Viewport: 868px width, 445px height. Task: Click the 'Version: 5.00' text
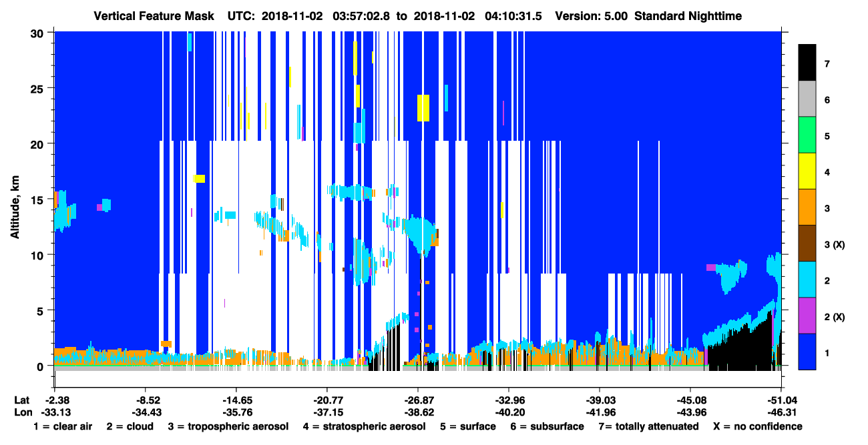[592, 15]
